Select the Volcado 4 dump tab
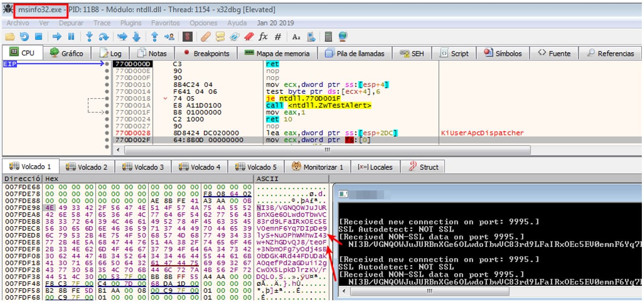 tap(200, 167)
